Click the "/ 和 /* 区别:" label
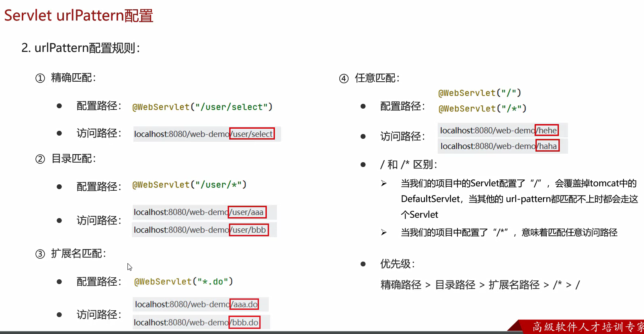This screenshot has height=334, width=644. point(408,165)
